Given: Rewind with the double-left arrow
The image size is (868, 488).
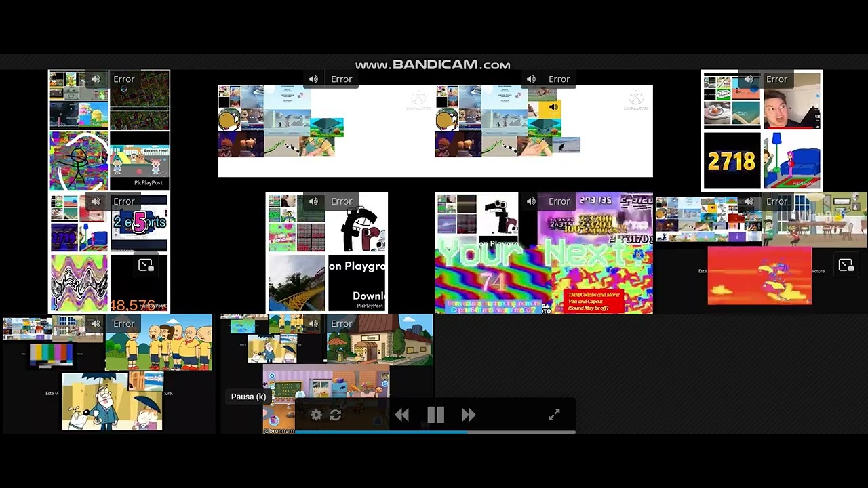Looking at the screenshot, I should pyautogui.click(x=402, y=415).
